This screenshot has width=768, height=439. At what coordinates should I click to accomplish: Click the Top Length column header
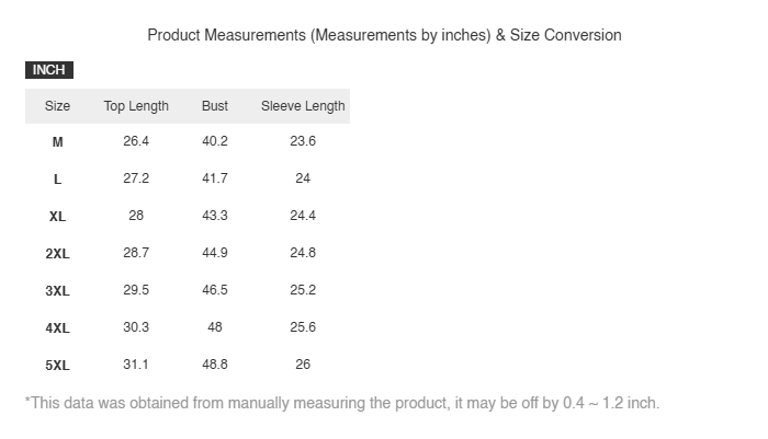(x=136, y=106)
